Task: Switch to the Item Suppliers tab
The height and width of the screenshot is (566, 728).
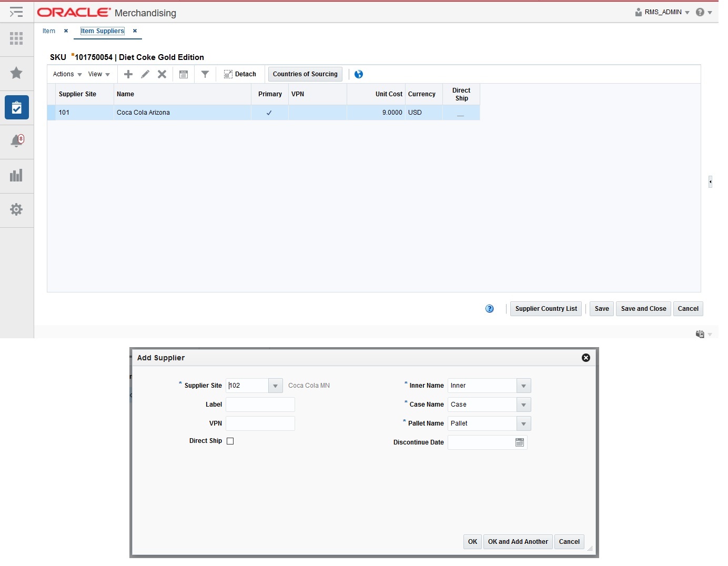Action: point(103,31)
